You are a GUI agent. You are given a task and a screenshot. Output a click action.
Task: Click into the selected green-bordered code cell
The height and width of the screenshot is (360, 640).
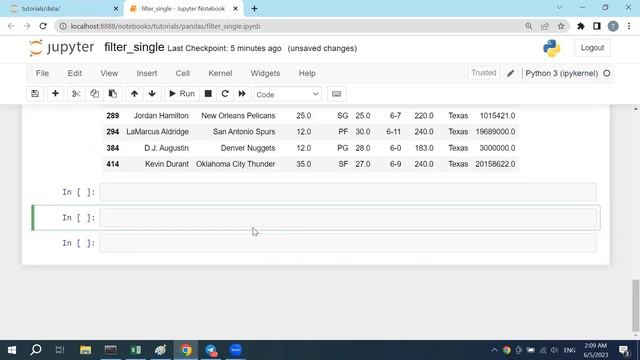pos(348,218)
